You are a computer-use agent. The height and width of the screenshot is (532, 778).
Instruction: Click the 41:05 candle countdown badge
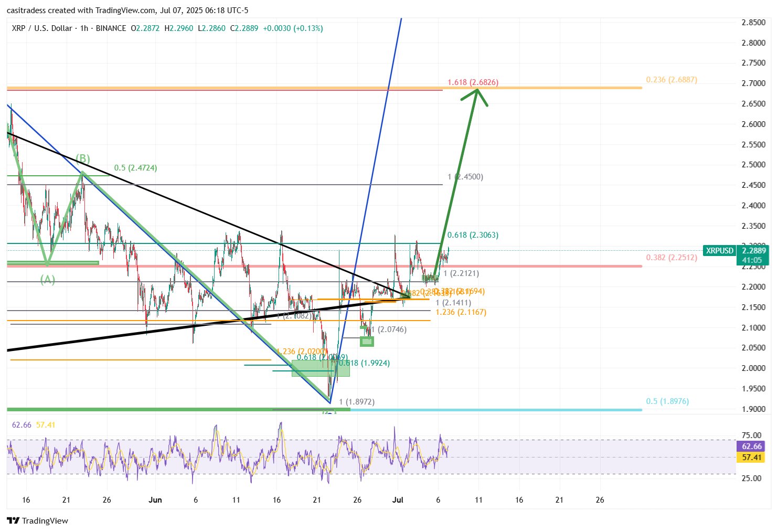(752, 260)
